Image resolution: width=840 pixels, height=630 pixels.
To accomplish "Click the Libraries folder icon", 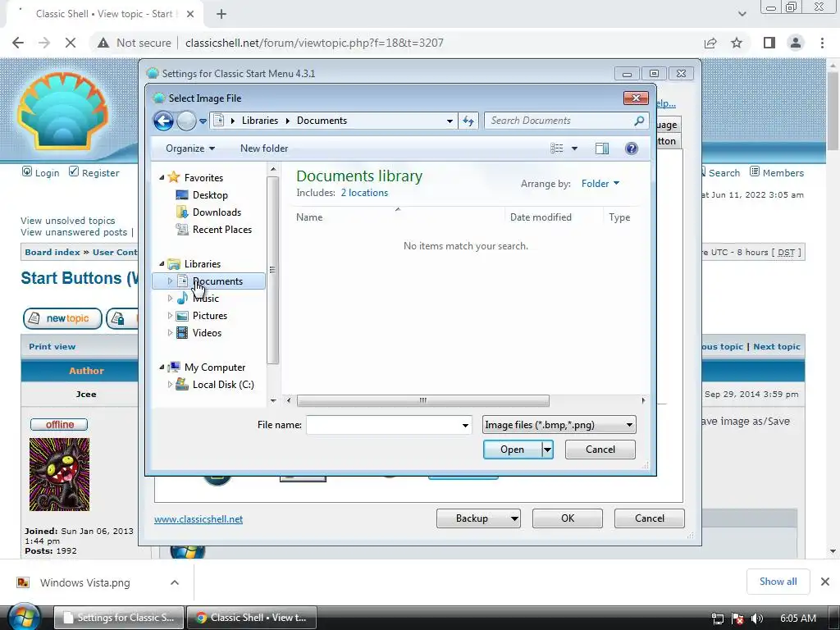I will (x=174, y=264).
